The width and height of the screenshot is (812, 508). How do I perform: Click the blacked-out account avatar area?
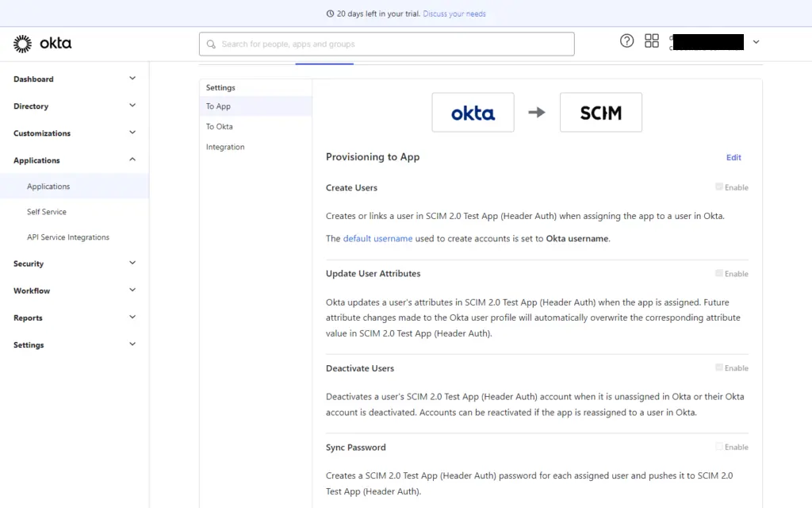(x=708, y=40)
